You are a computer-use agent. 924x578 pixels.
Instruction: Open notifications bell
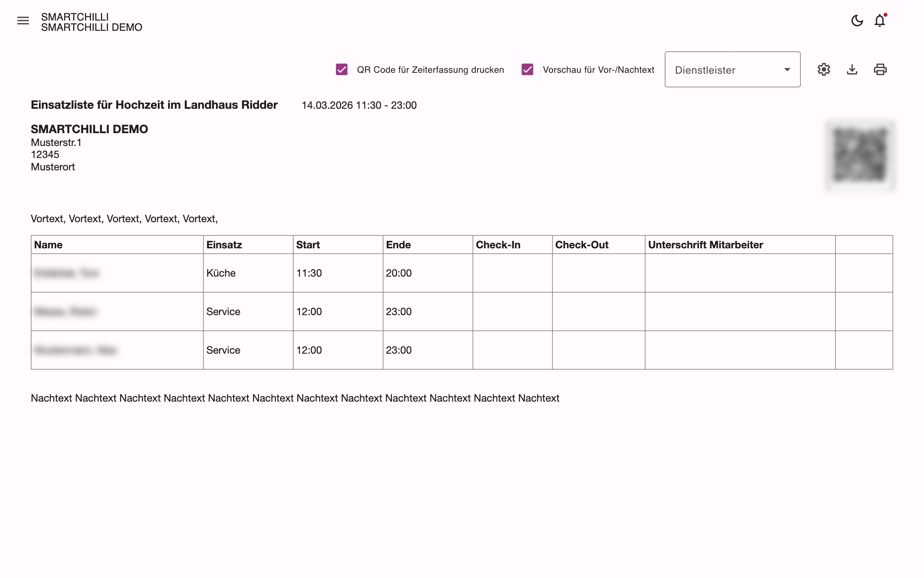point(880,21)
